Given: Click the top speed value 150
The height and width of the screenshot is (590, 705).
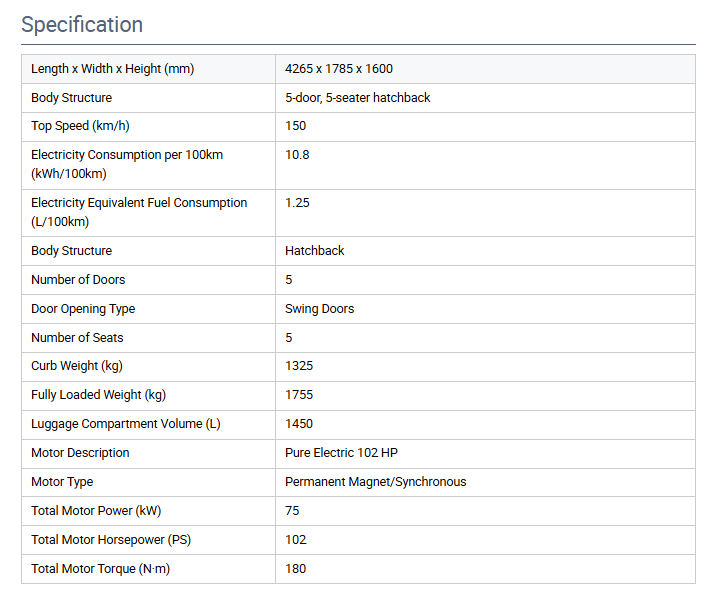Looking at the screenshot, I should (295, 126).
